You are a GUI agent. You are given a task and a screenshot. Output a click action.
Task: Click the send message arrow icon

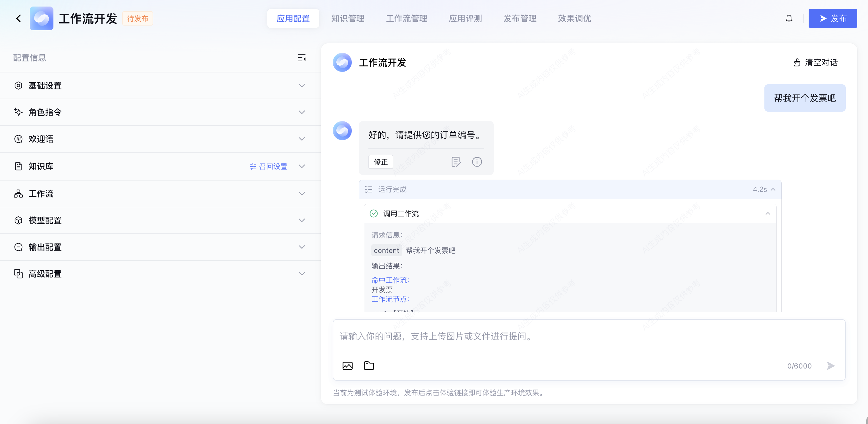831,366
